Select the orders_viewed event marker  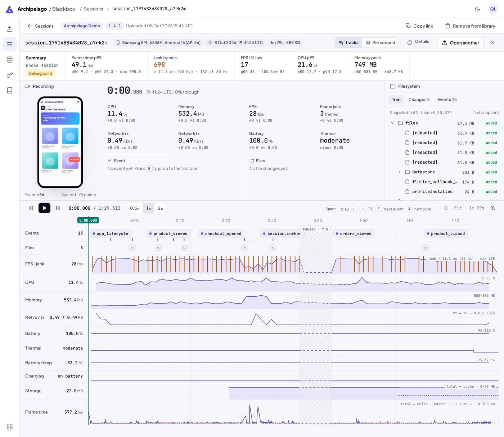click(354, 234)
